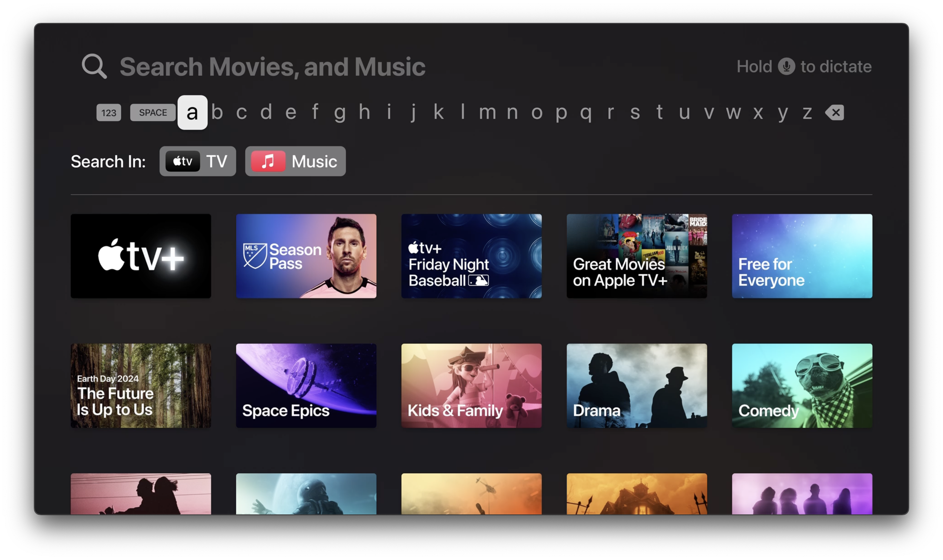Image resolution: width=943 pixels, height=560 pixels.
Task: Browse the Space Epics category
Action: 306,386
